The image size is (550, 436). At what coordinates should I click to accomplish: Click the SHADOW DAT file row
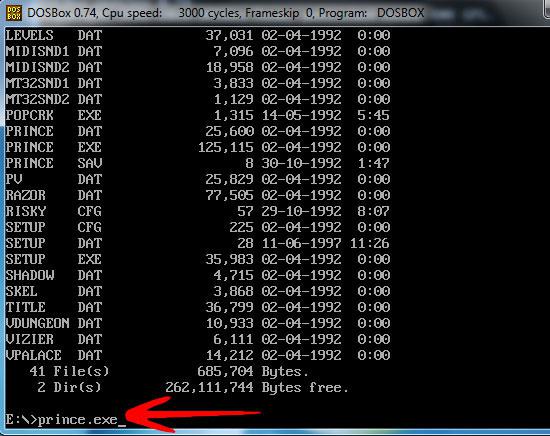tap(198, 275)
